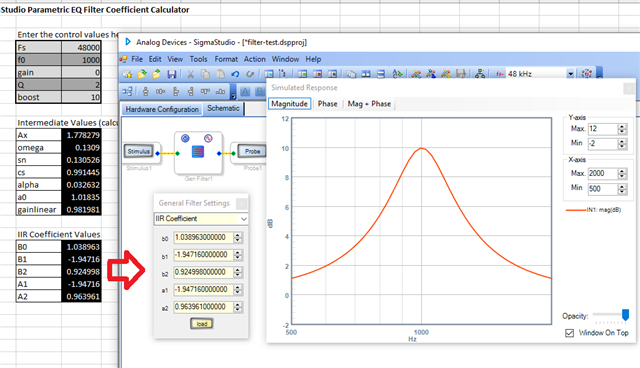The width and height of the screenshot is (640, 368).
Task: Click the blue A text formatting icon
Action: 245,91
